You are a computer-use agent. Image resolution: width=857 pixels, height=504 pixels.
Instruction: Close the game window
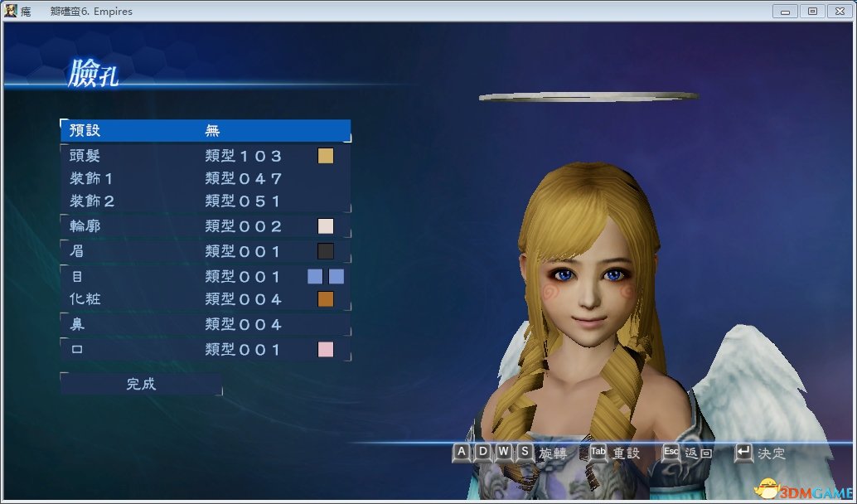pyautogui.click(x=840, y=11)
